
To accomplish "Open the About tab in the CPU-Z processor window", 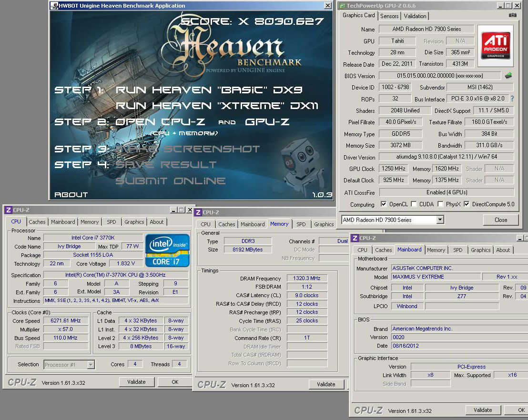I will coord(157,222).
